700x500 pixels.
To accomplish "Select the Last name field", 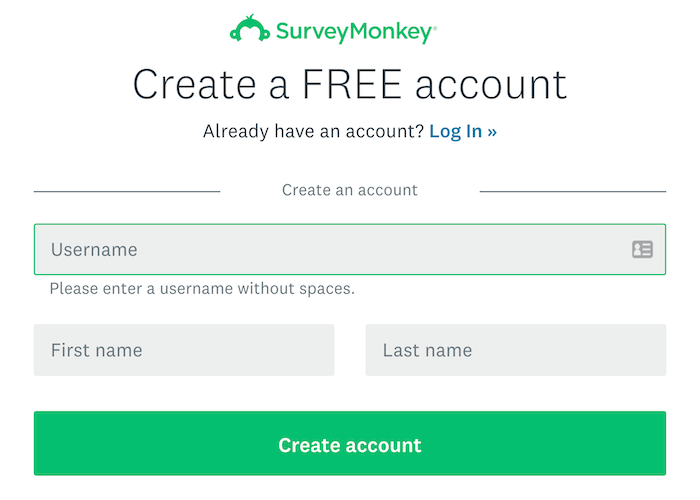I will [x=515, y=350].
